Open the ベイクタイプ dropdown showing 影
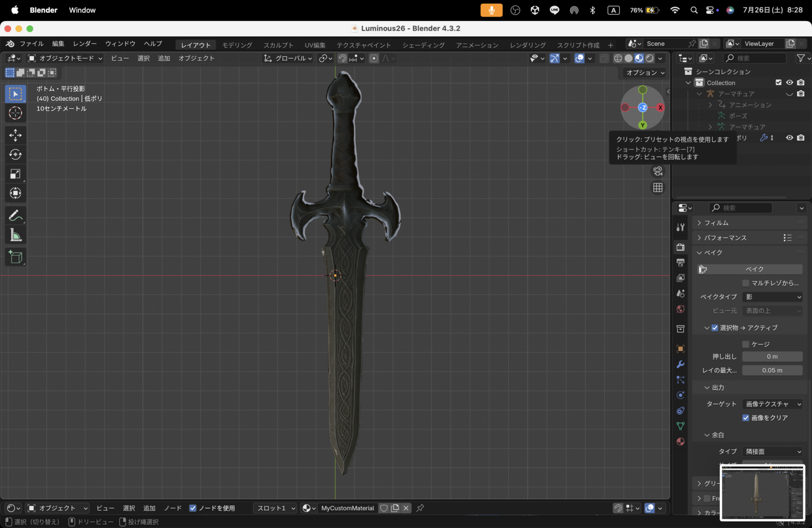The image size is (812, 528). (772, 297)
